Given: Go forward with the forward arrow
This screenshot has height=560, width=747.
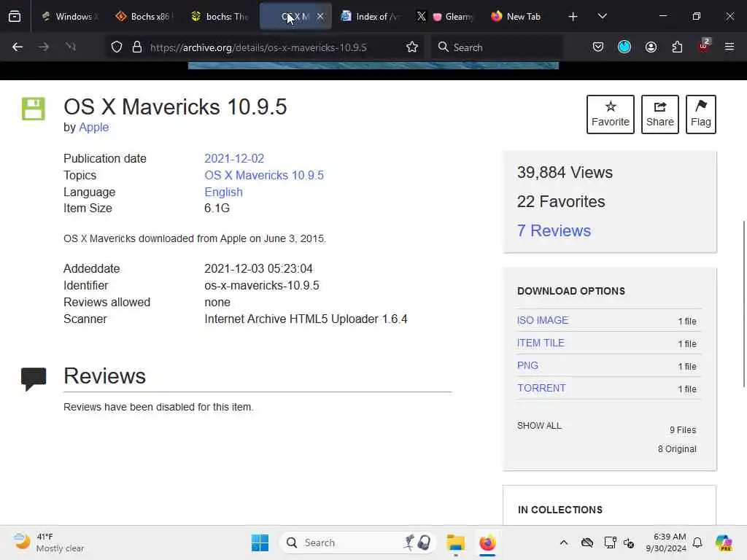Looking at the screenshot, I should click(44, 47).
